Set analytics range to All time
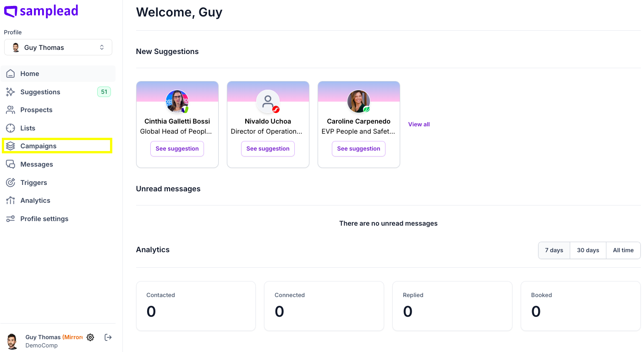The image size is (644, 352). point(623,250)
